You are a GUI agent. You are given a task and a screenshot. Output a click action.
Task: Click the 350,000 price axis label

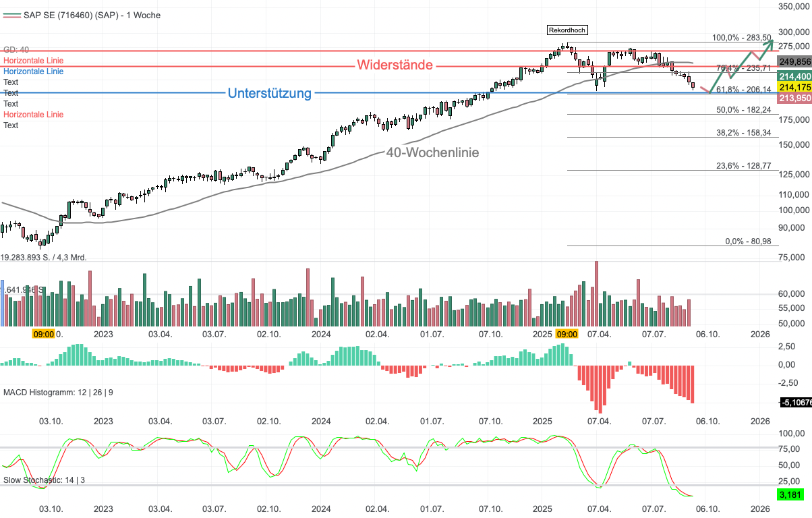[793, 6]
